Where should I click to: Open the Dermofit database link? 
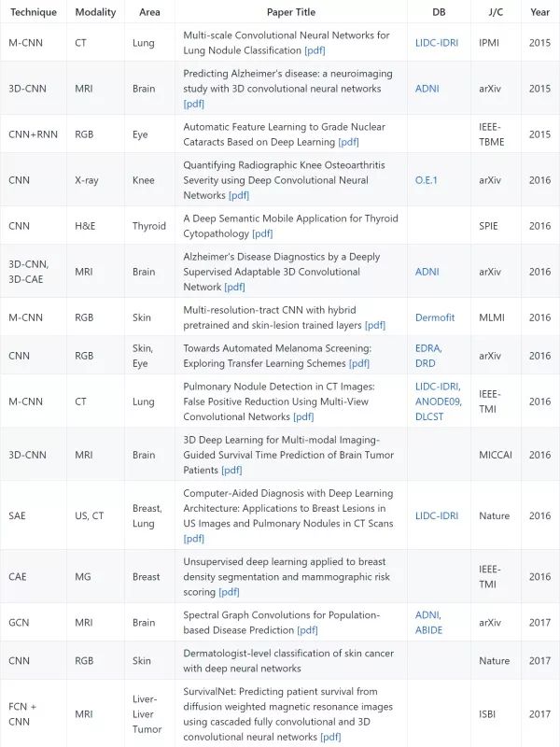[x=435, y=317]
